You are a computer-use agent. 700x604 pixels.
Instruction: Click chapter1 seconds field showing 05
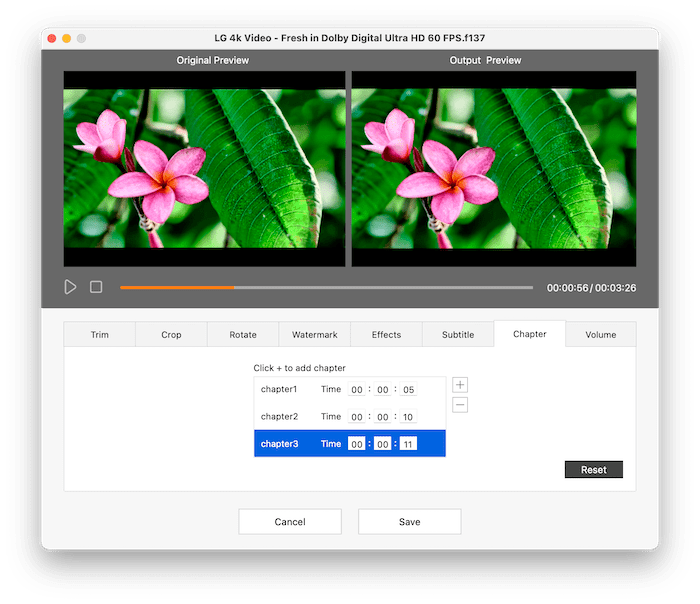point(408,390)
